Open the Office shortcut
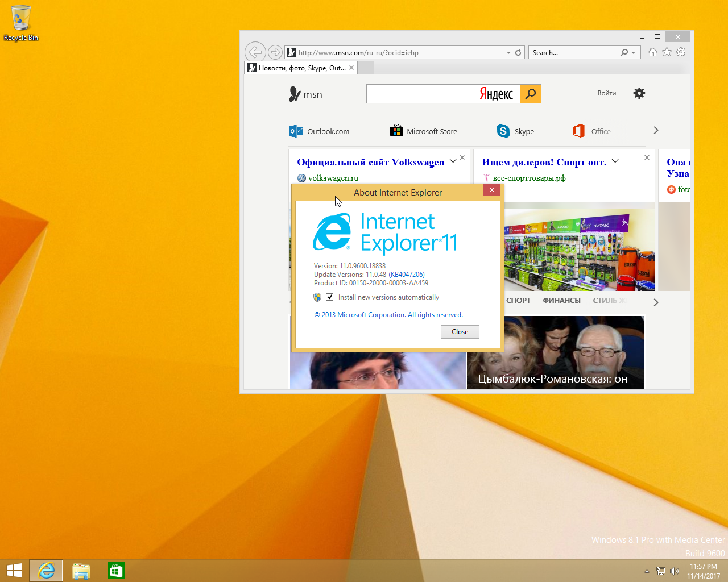Image resolution: width=728 pixels, height=582 pixels. [591, 131]
